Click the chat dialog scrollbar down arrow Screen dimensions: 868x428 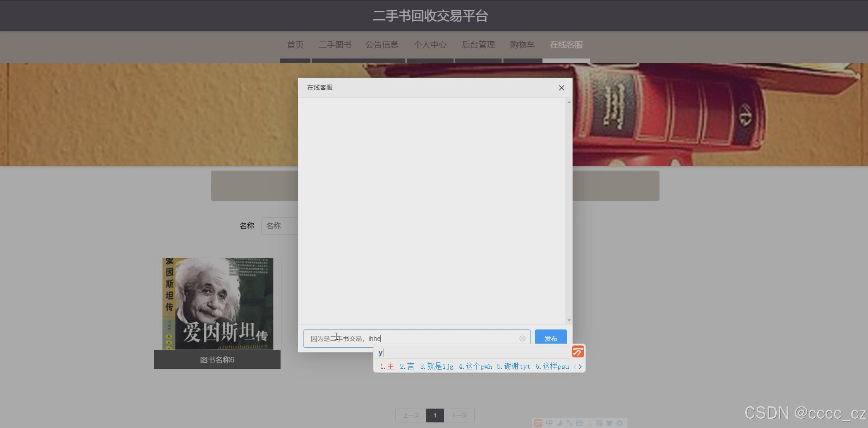pos(569,320)
